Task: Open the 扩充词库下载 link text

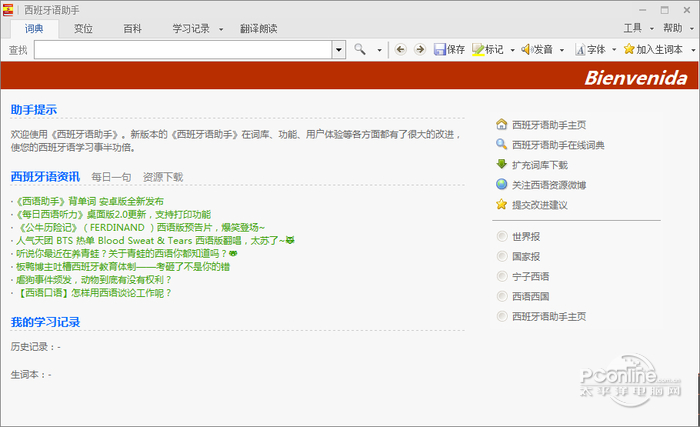Action: click(x=540, y=165)
